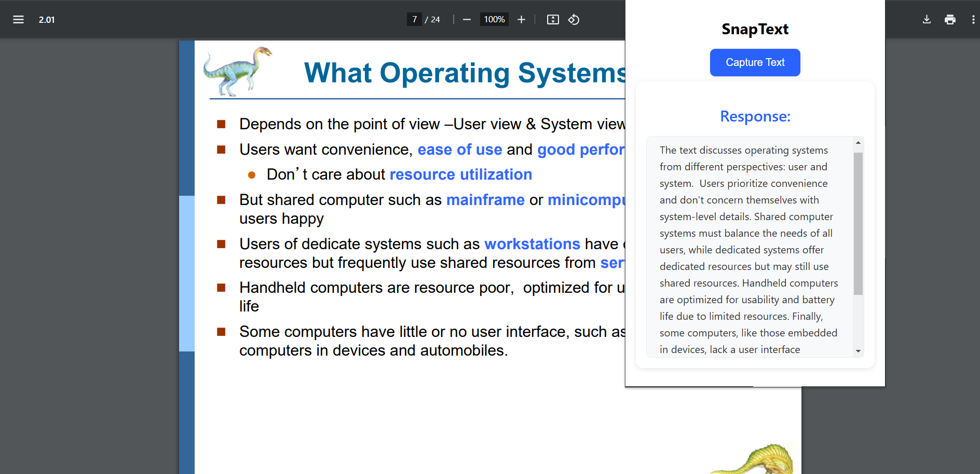Click the response text 'The text discusses operating systems'
This screenshot has width=980, height=474.
pos(744,150)
